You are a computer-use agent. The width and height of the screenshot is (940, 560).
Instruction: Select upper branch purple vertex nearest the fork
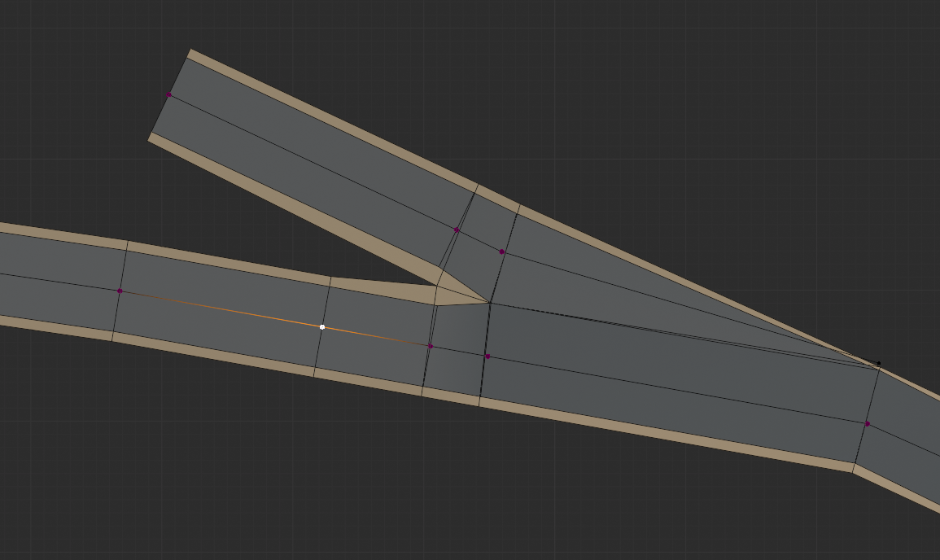pos(502,252)
